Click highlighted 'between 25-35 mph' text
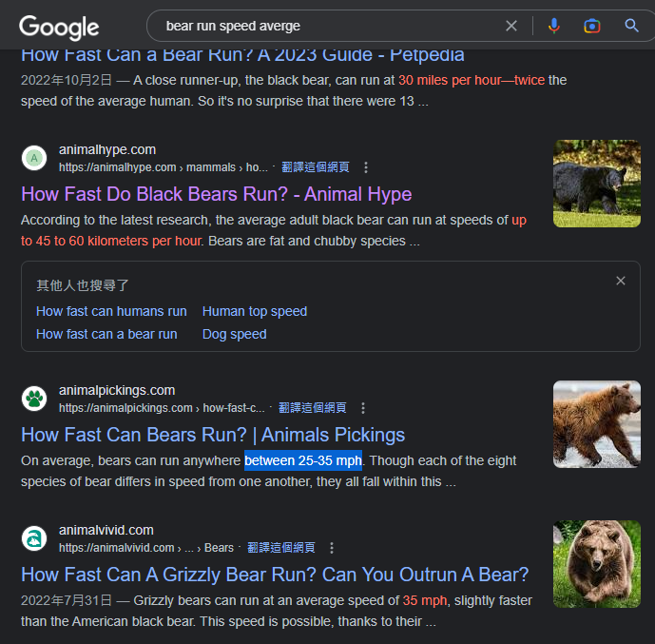Viewport: 655px width, 644px height. click(303, 460)
